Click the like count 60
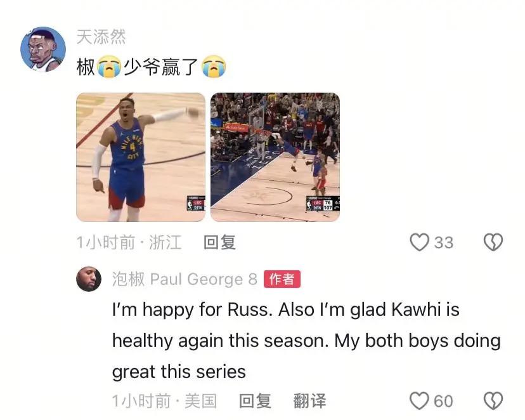This screenshot has height=420, width=525. (x=443, y=401)
